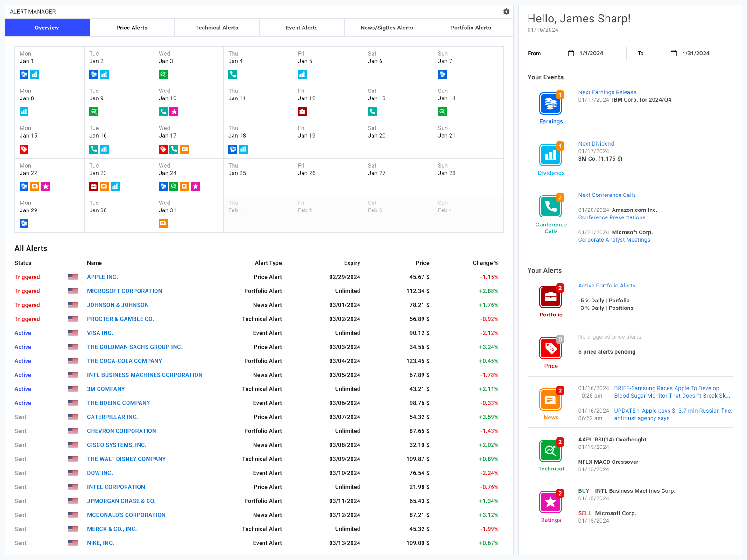Click the Next Earnings Release link
747x560 pixels.
pyautogui.click(x=607, y=92)
